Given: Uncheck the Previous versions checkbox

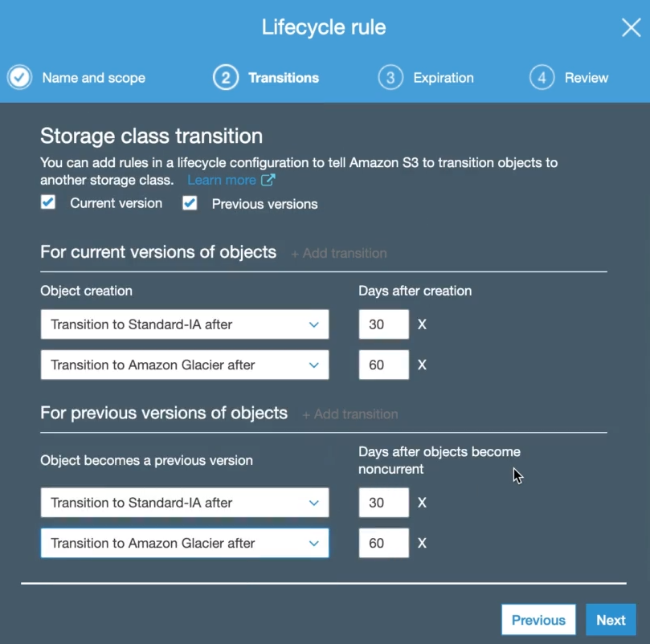Looking at the screenshot, I should tap(190, 203).
